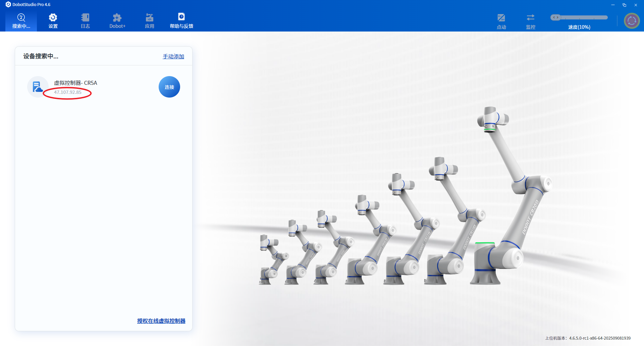The height and width of the screenshot is (346, 644).
Task: Open 帮助与反馈 help and feedback
Action: [181, 17]
